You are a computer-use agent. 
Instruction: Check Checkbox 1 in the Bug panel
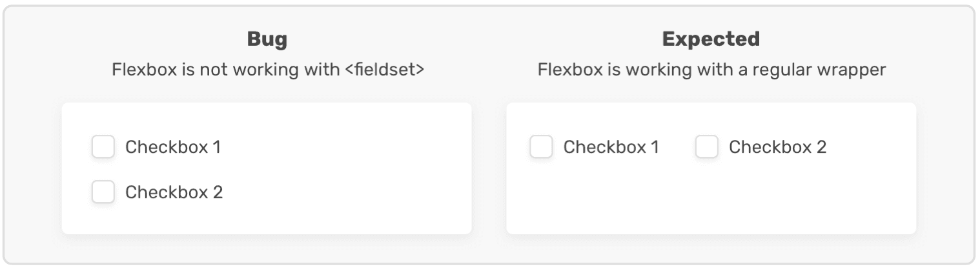tap(103, 147)
